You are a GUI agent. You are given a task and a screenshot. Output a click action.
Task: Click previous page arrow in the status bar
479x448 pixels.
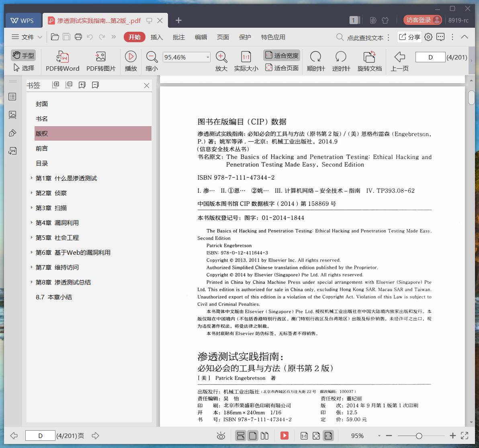(x=14, y=436)
